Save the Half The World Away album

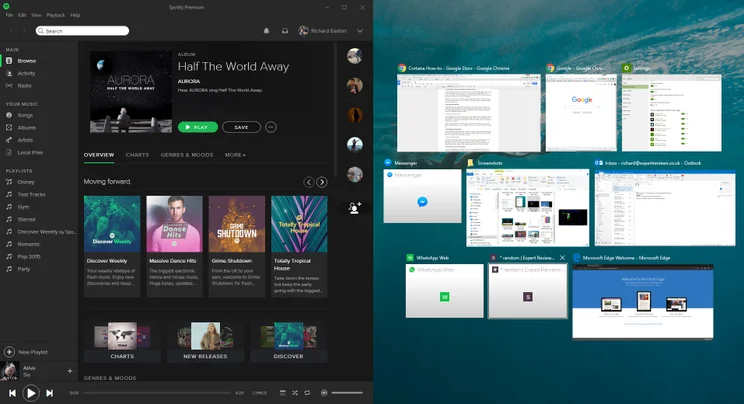tap(241, 127)
